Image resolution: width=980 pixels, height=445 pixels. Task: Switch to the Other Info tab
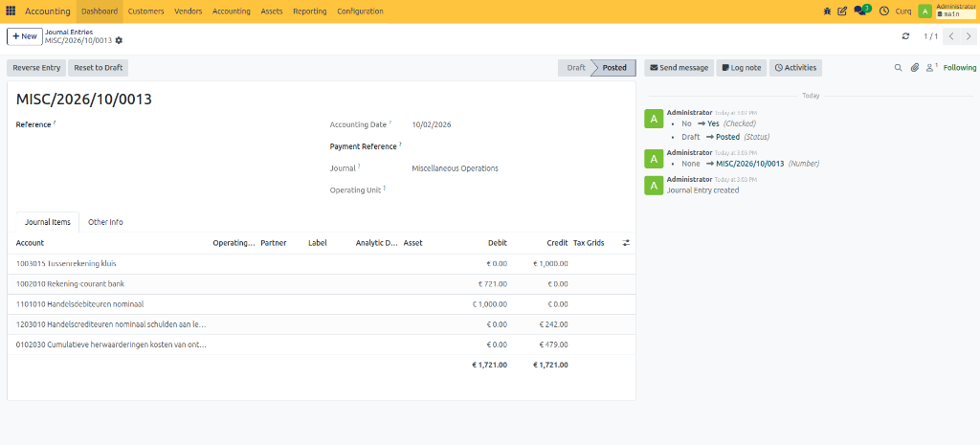[x=105, y=222]
